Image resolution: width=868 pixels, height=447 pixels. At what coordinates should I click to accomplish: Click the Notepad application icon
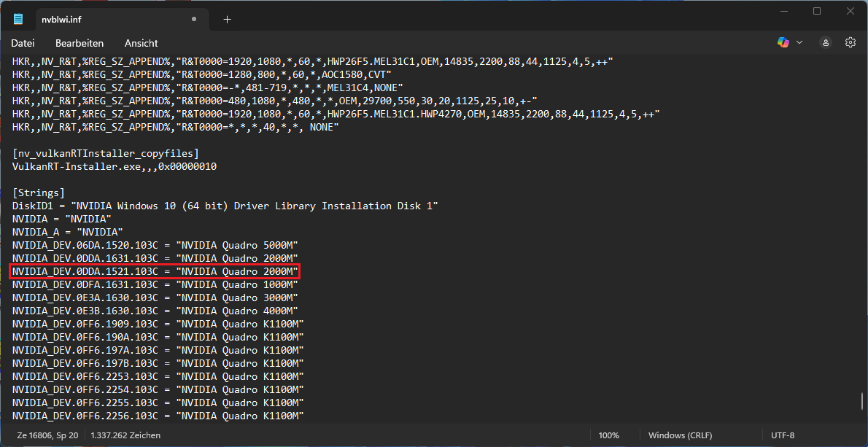point(18,18)
